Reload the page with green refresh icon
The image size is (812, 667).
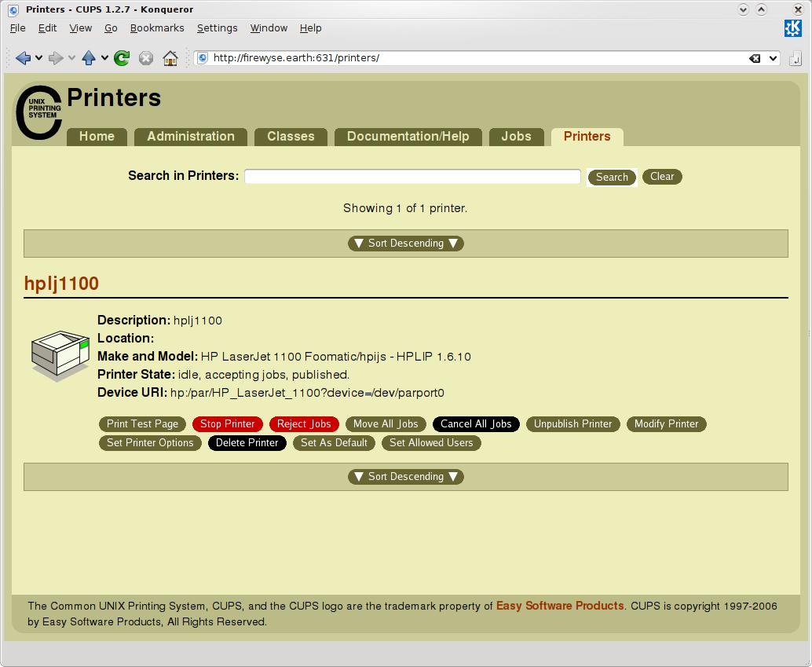pos(122,58)
